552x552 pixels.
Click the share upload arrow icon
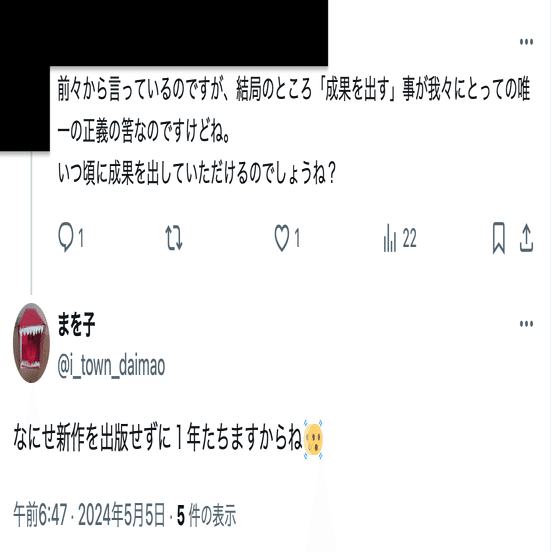[x=526, y=238]
